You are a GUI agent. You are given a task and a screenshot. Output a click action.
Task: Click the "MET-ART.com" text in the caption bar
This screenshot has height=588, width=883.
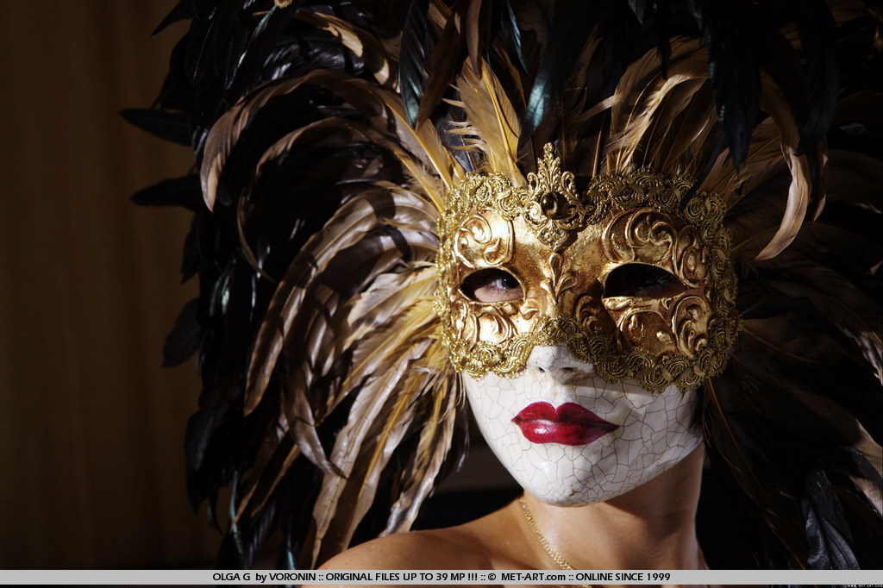click(533, 577)
